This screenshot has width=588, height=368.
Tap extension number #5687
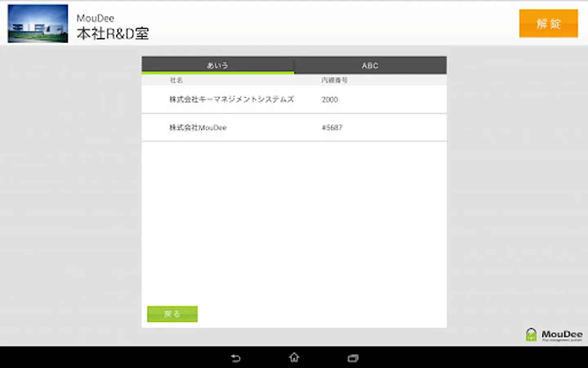pyautogui.click(x=332, y=128)
